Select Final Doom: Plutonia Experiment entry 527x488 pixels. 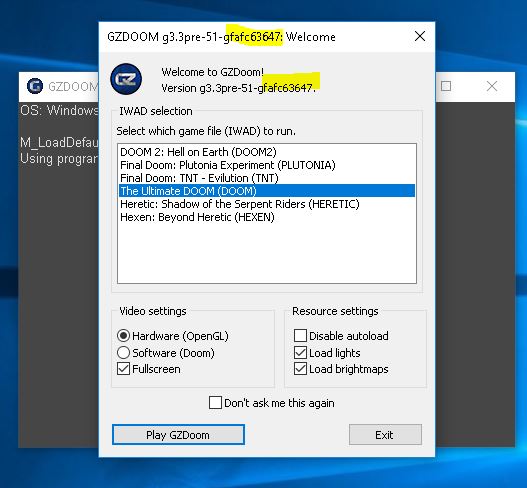point(267,165)
